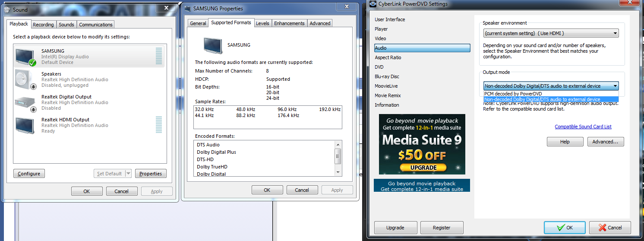Click the Media Suite 9 upgrade ad banner

[422, 144]
